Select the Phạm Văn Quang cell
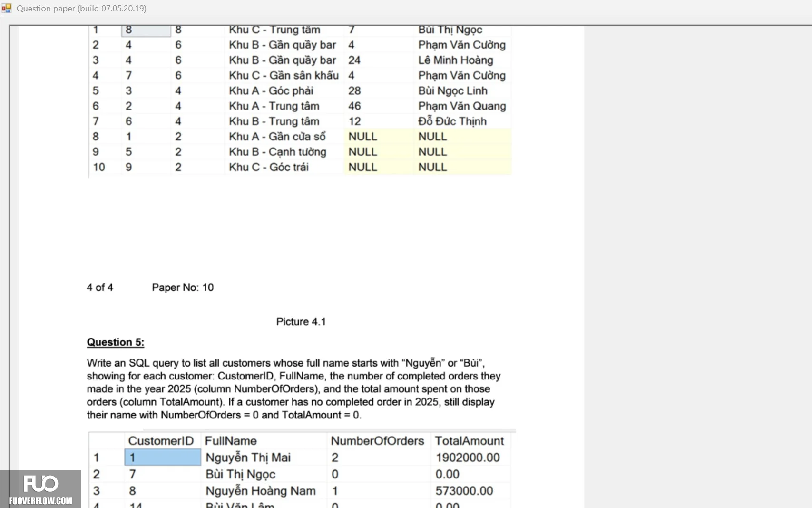The width and height of the screenshot is (812, 508). (x=462, y=106)
